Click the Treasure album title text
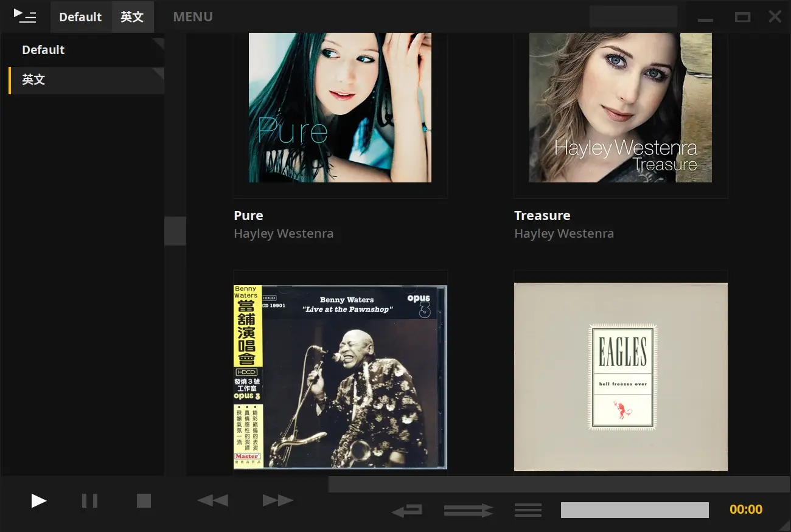The image size is (791, 532). click(542, 215)
